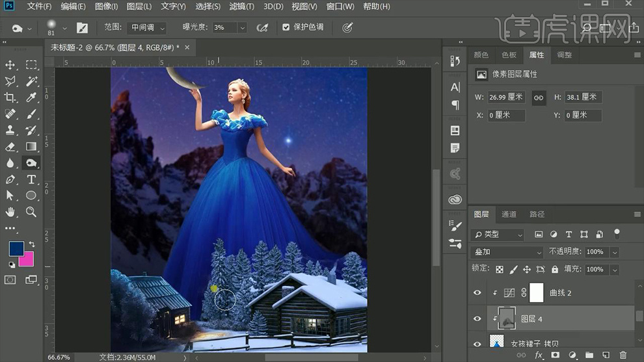Screen dimensions: 644x362
Task: Switch to the 通道 tab
Action: coord(509,214)
